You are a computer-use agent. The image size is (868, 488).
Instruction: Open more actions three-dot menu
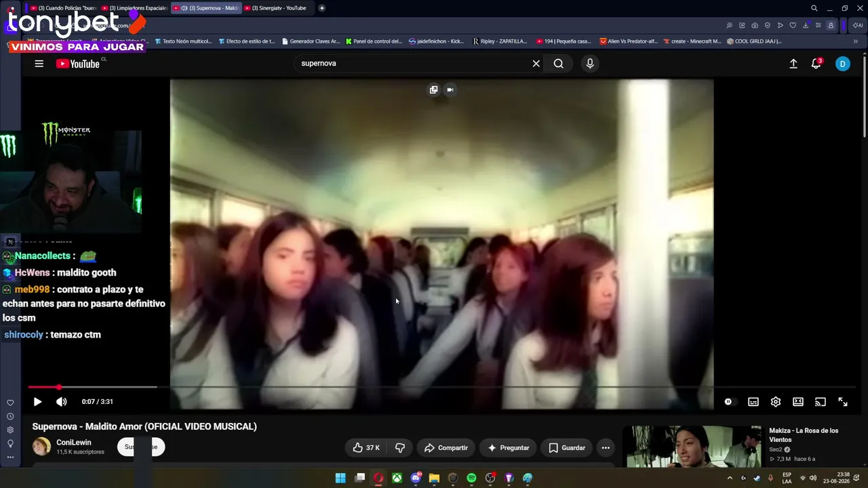click(x=606, y=448)
